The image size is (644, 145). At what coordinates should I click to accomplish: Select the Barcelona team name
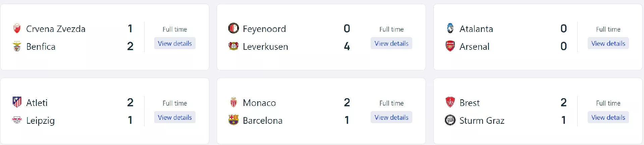(263, 120)
